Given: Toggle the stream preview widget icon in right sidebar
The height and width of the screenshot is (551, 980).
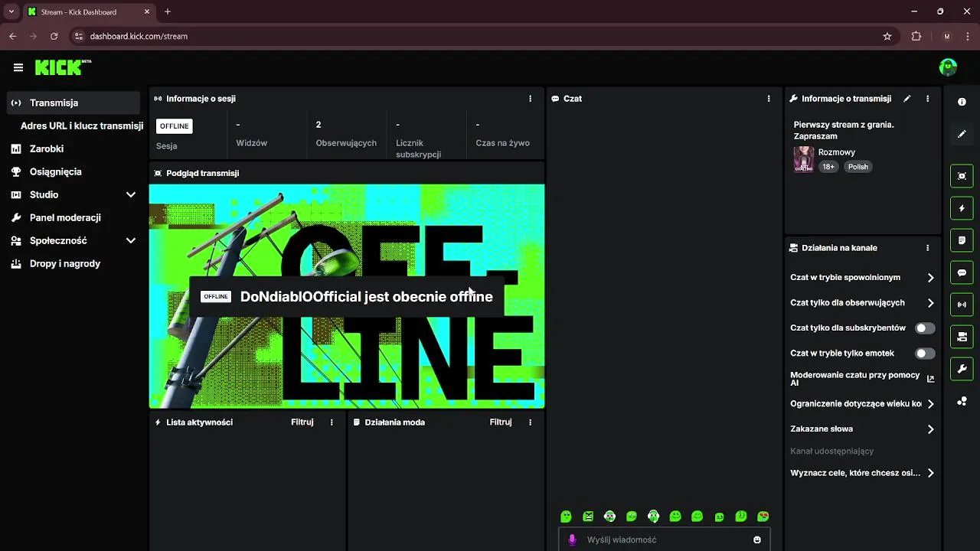Looking at the screenshot, I should 962,176.
